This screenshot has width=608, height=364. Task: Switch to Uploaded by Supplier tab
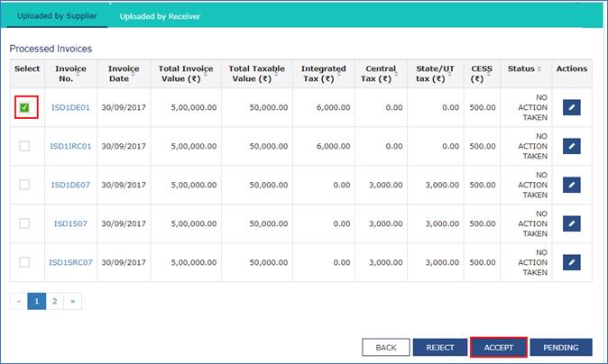57,16
